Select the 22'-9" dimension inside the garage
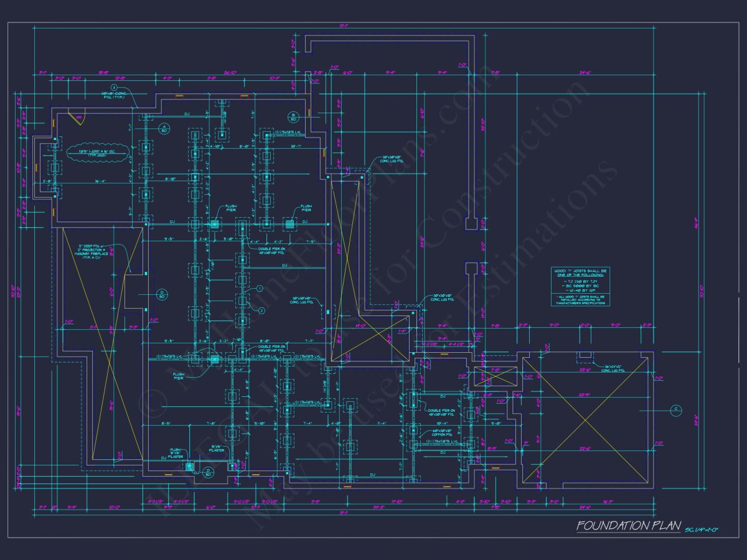 coord(584,394)
